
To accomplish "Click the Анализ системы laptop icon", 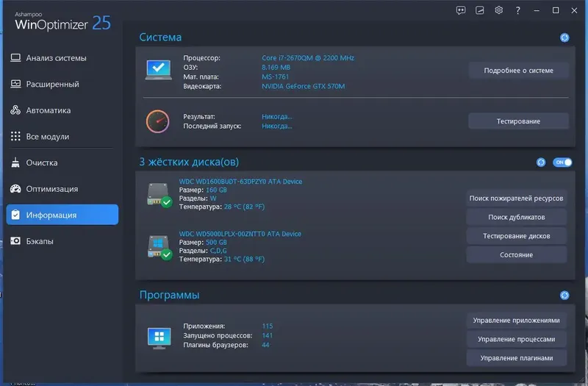I will [x=15, y=58].
